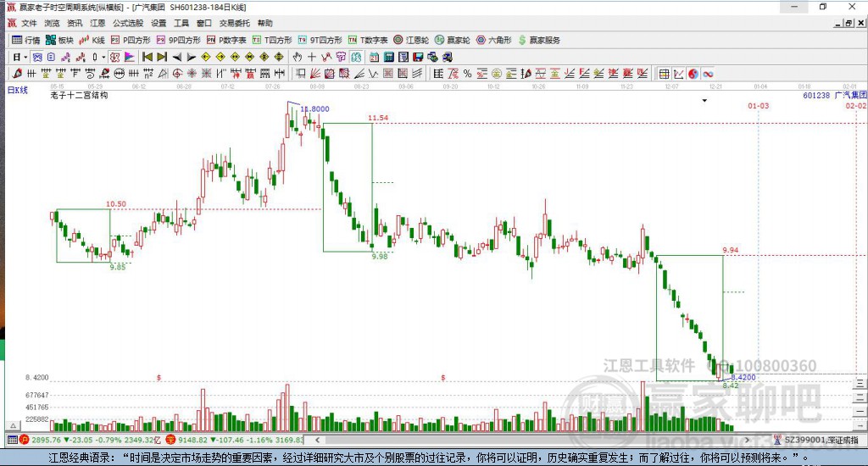This screenshot has width=868, height=466.
Task: Select the red pencil drawing tool
Action: pos(17,74)
